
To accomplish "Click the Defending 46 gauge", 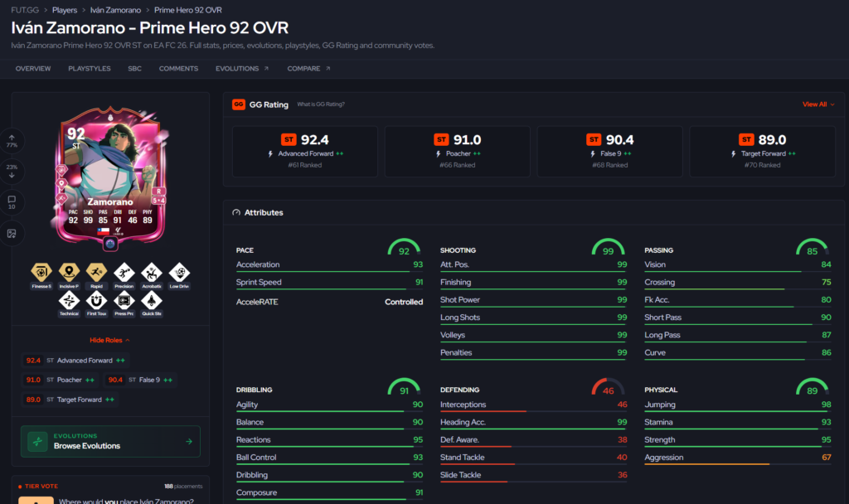I will point(608,387).
